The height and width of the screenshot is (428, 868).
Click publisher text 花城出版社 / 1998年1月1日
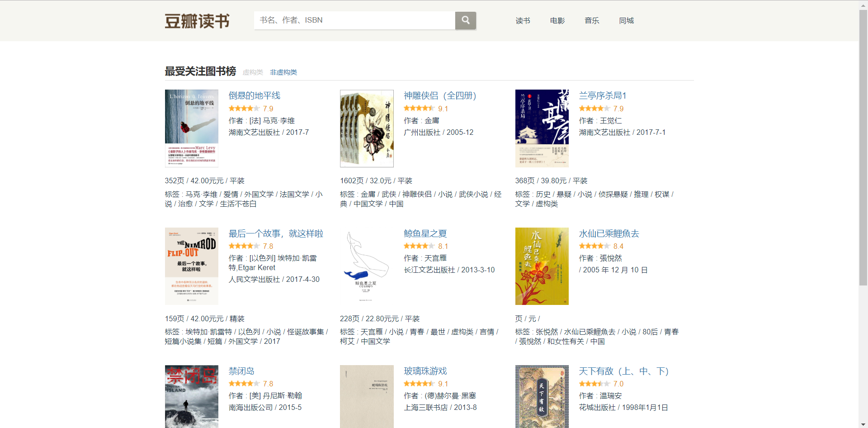623,407
